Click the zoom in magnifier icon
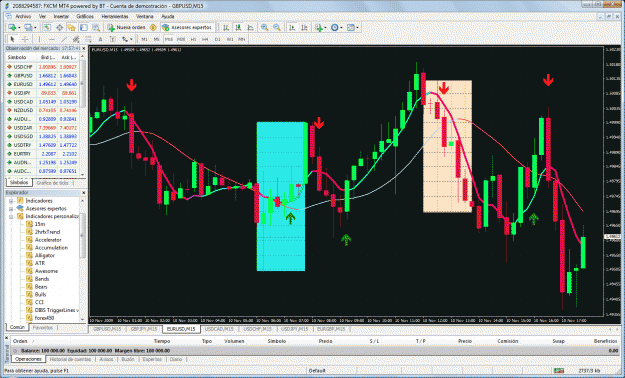Screen dimensions: 625x378 (264, 28)
